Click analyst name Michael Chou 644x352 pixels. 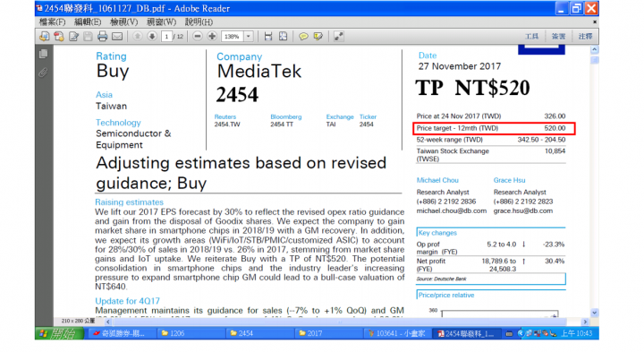point(437,180)
